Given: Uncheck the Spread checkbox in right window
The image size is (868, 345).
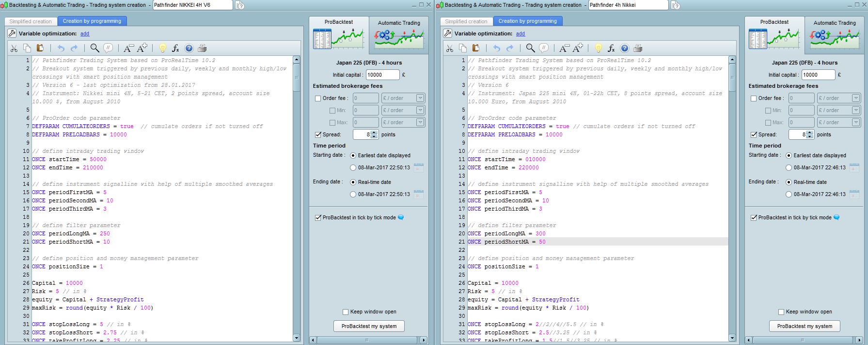Looking at the screenshot, I should [x=754, y=135].
